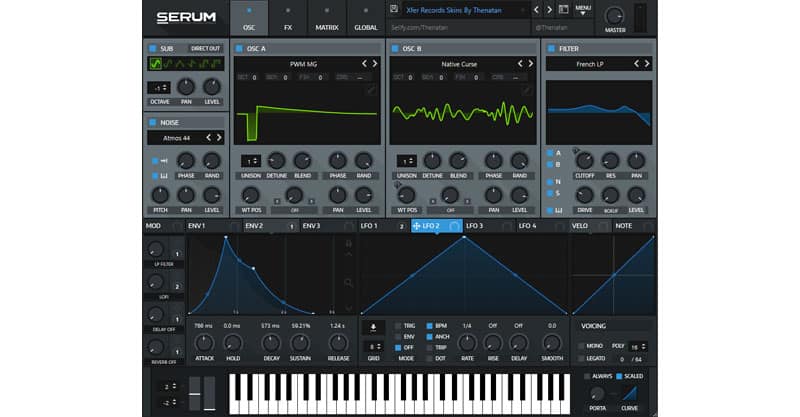Toggle the OSC B enable switch
Viewport: 800px width, 417px height.
[395, 48]
